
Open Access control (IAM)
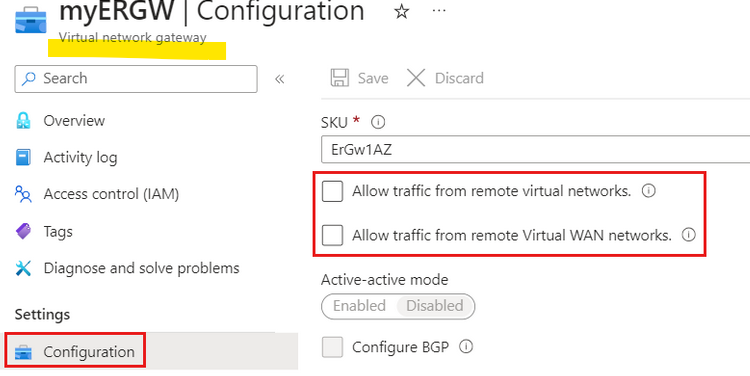point(111,194)
